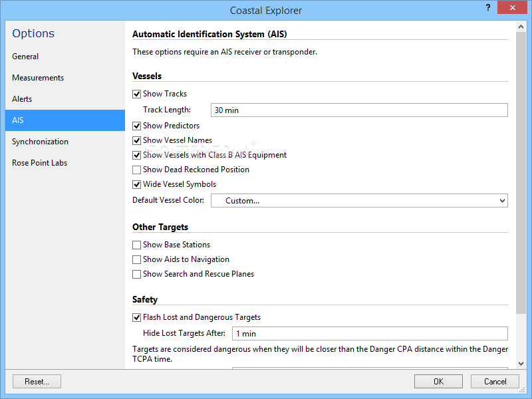Uncheck Wide Vessel Symbols
Screen dimensions: 532x399
pos(137,184)
